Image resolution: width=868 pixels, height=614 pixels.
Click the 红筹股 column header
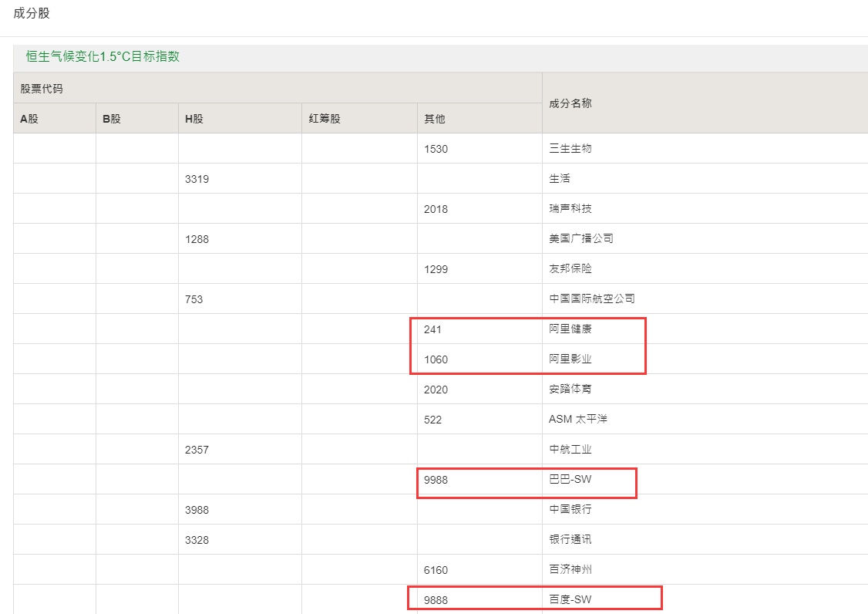point(325,119)
